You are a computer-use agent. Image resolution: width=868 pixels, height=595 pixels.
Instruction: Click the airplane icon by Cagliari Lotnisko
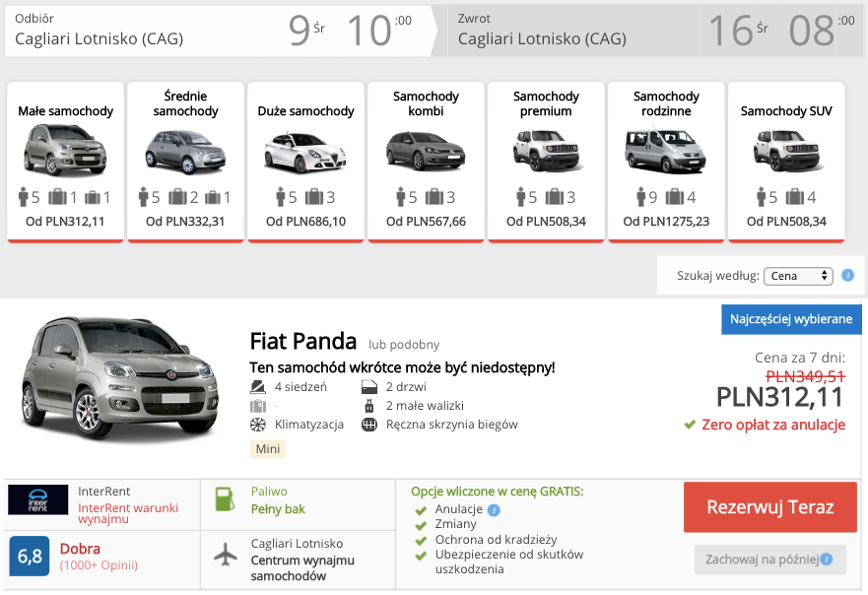pyautogui.click(x=226, y=554)
